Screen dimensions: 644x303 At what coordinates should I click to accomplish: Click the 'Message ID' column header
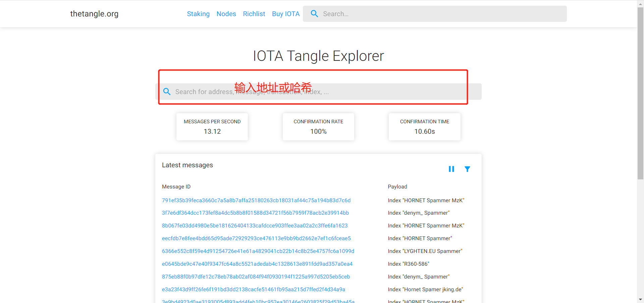click(176, 187)
